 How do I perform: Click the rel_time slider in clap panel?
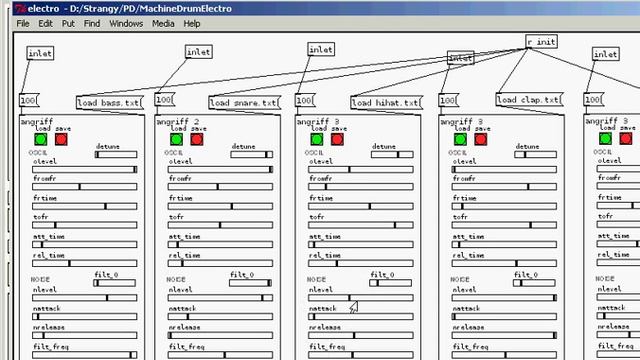(x=504, y=263)
